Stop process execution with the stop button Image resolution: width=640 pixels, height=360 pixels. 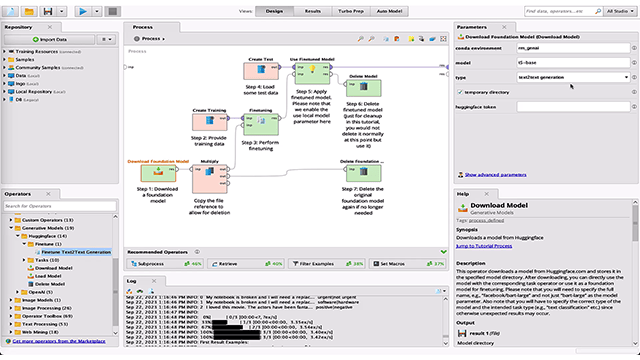pyautogui.click(x=113, y=11)
